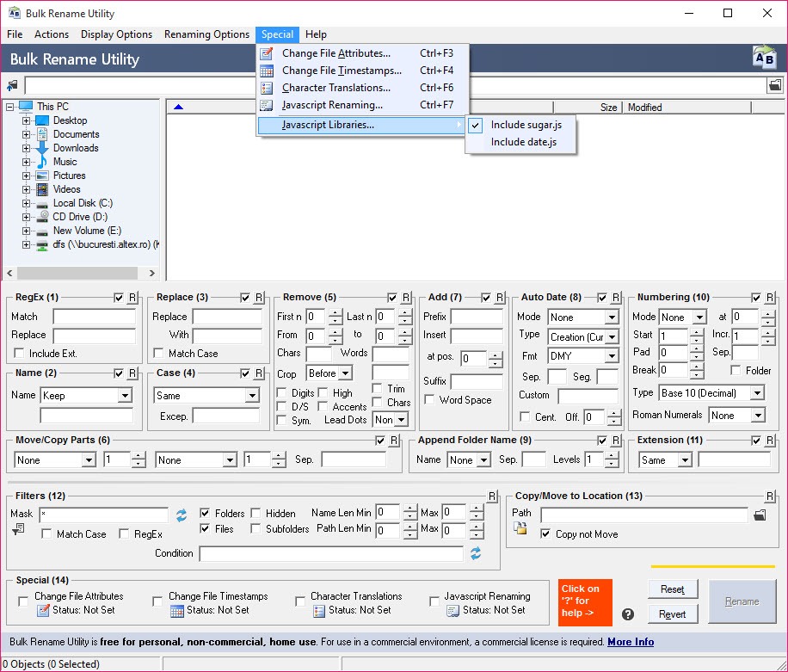Click the Character Translations menu icon
Viewport: 788px width, 672px height.
(x=267, y=88)
